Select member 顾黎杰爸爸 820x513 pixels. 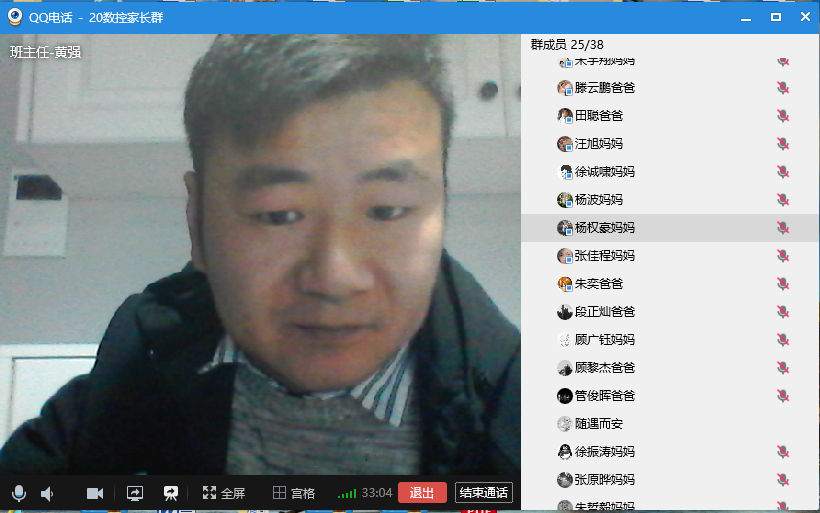tap(670, 368)
